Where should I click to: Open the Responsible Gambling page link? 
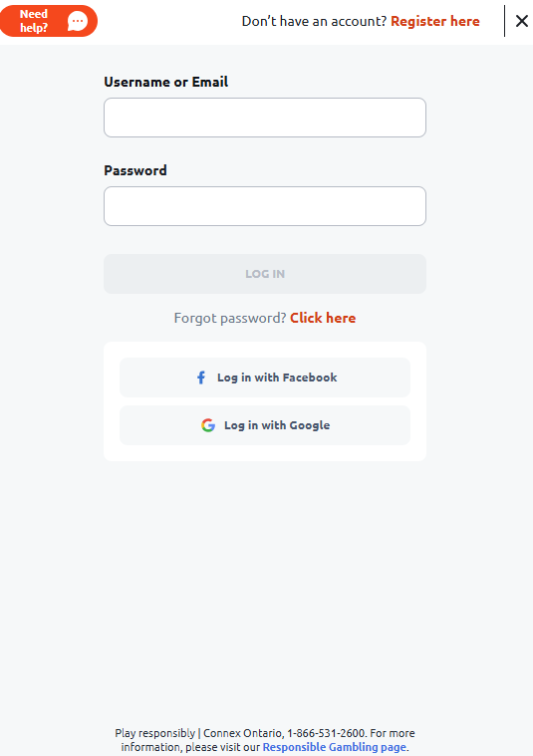(x=335, y=747)
